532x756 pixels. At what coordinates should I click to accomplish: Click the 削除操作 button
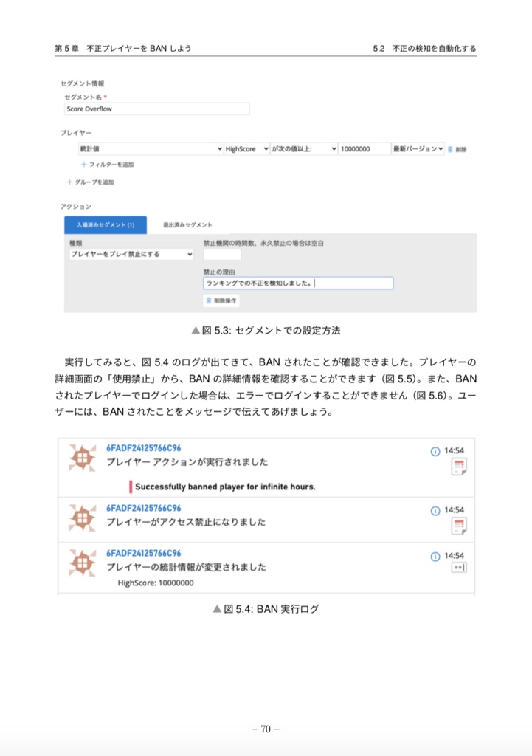(x=221, y=300)
